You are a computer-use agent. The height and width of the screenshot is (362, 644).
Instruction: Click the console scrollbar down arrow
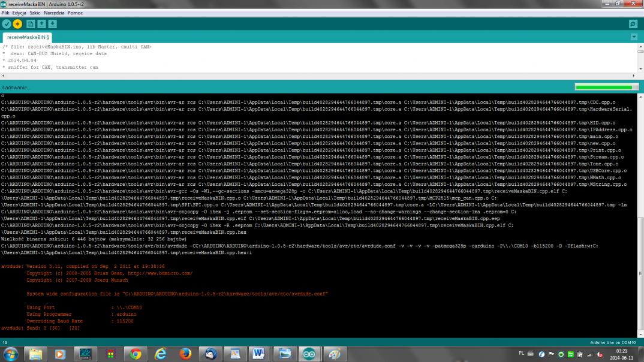click(x=640, y=334)
